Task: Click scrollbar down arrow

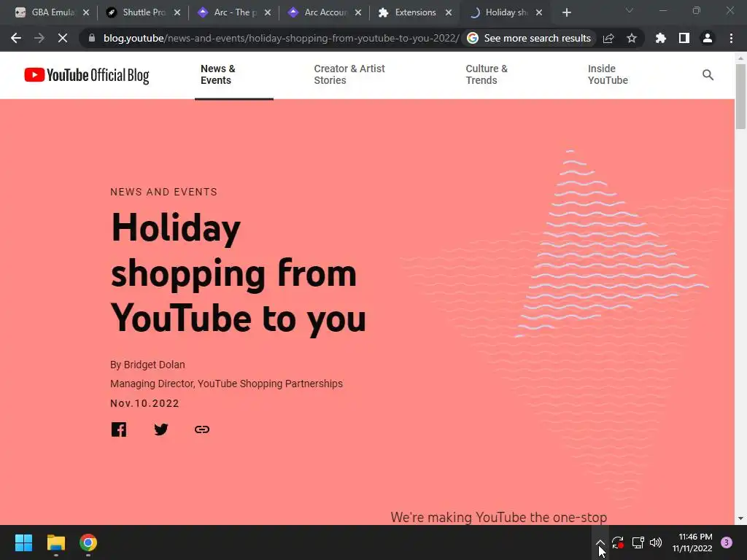Action: [740, 518]
